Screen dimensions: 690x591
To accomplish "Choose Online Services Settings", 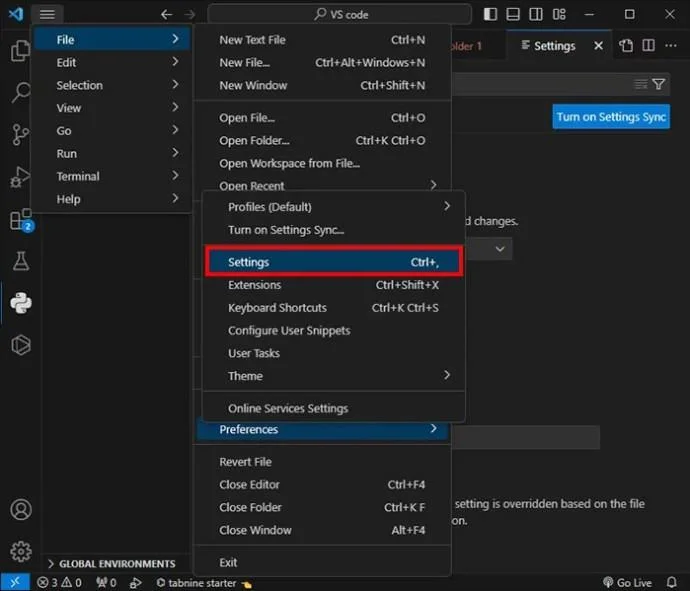I will [334, 408].
